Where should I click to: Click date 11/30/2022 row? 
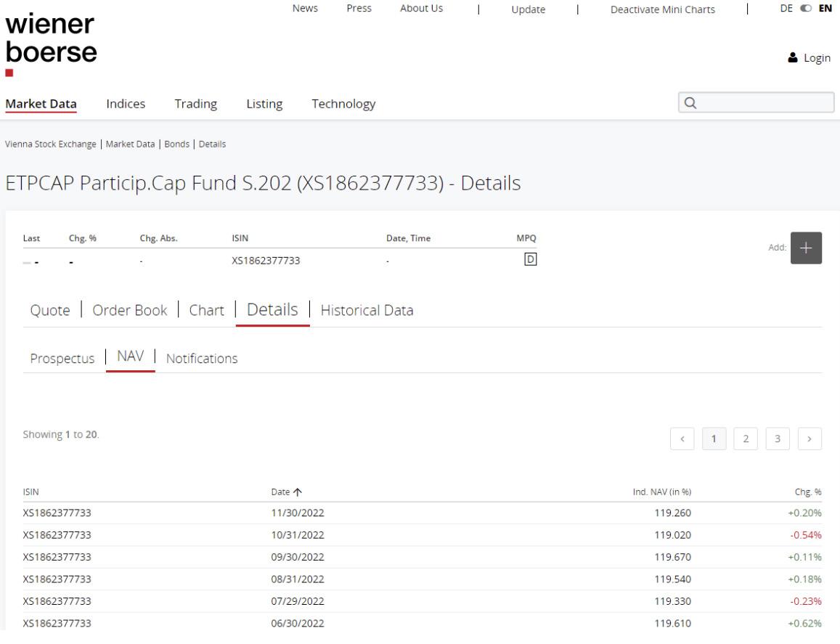298,513
